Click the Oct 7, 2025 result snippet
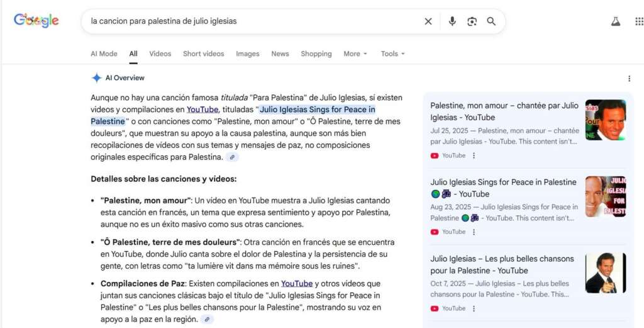 [500, 289]
